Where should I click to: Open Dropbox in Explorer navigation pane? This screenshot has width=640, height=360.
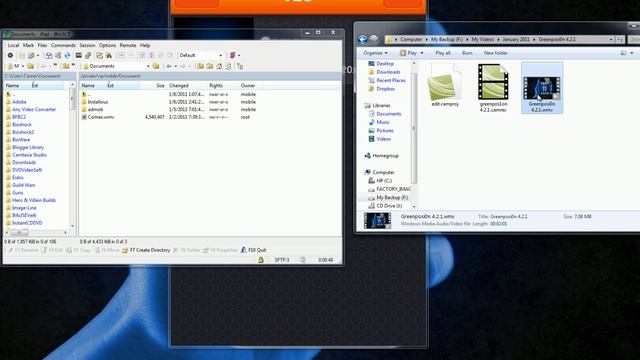pos(382,89)
